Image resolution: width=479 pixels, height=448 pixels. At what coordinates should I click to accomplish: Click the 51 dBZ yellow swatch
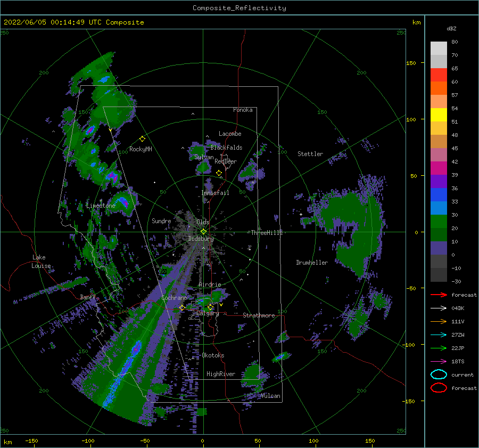439,115
